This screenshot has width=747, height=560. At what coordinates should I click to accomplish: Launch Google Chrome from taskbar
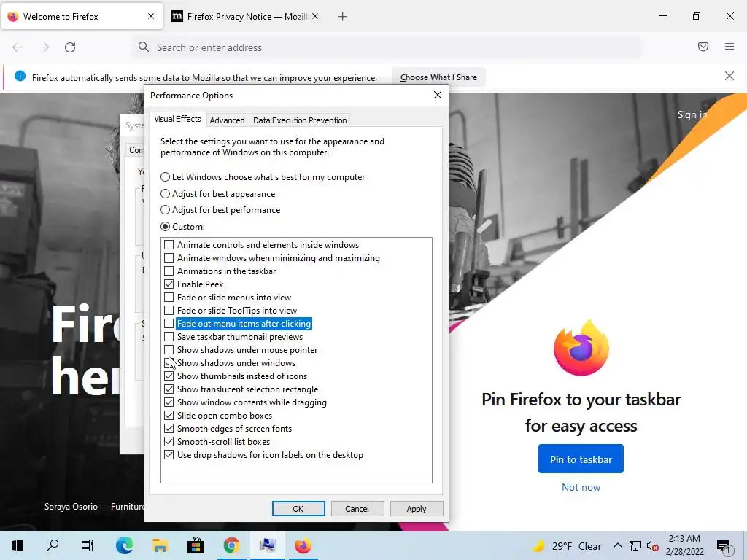point(231,545)
